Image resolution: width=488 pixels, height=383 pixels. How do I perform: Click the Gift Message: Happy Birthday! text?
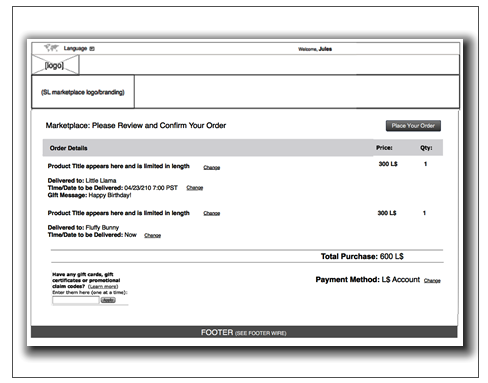click(89, 195)
